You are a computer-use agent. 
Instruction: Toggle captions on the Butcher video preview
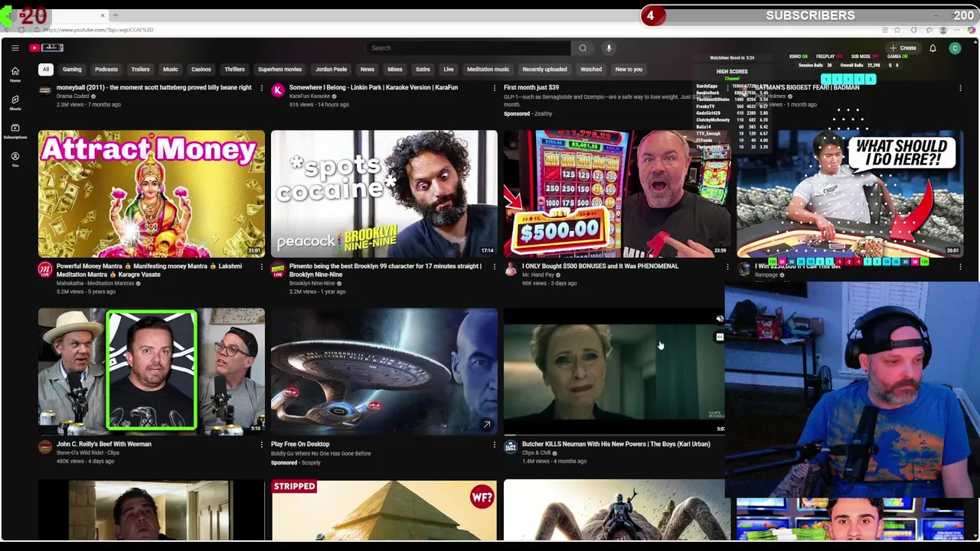720,337
